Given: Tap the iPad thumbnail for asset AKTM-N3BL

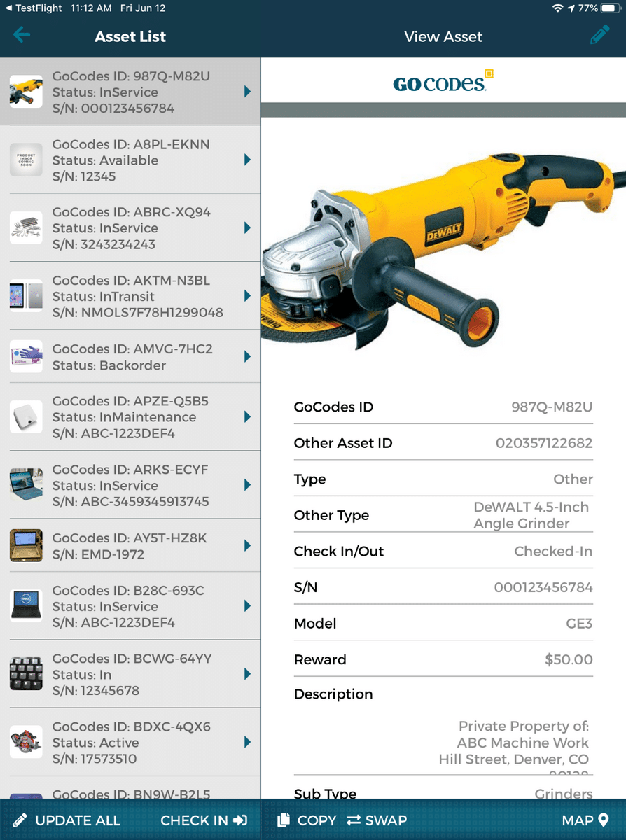Looking at the screenshot, I should [26, 296].
